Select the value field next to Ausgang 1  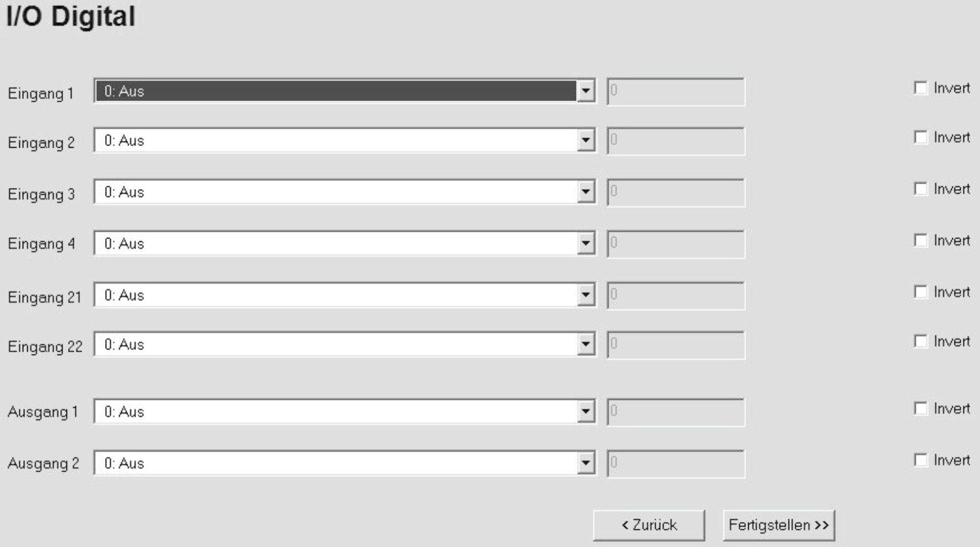click(676, 411)
